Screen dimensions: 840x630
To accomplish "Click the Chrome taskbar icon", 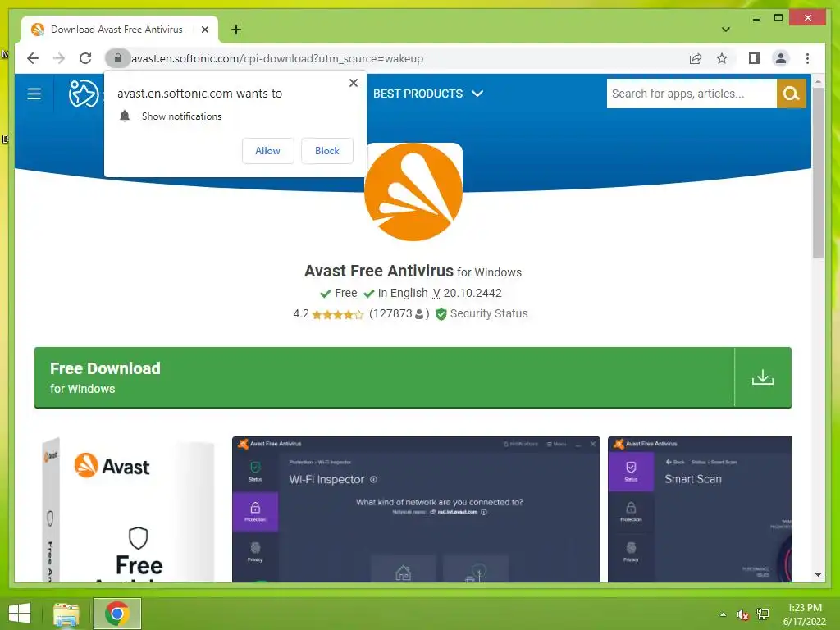I will tap(117, 614).
